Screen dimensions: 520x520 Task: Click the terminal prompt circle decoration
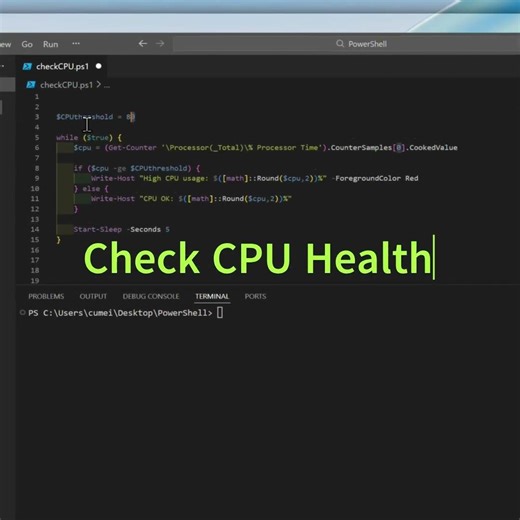[x=23, y=313]
